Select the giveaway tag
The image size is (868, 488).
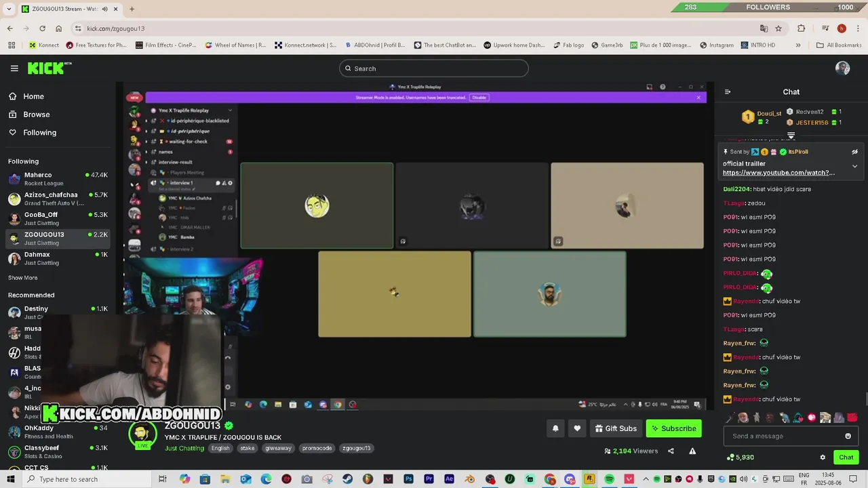[278, 449]
